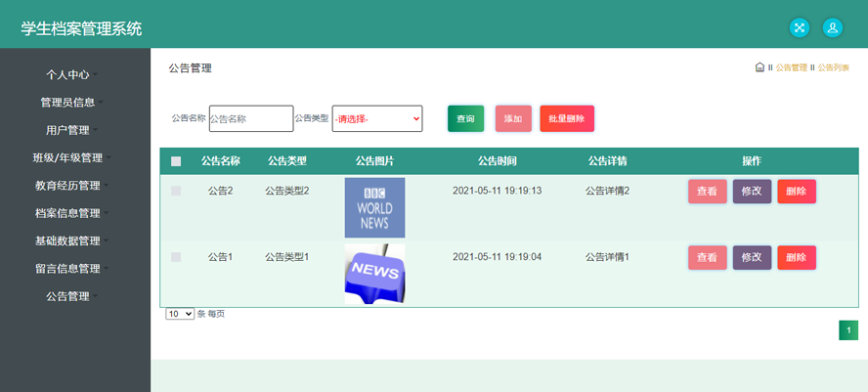
Task: Tick the checkbox for 公告1 row
Action: [176, 257]
